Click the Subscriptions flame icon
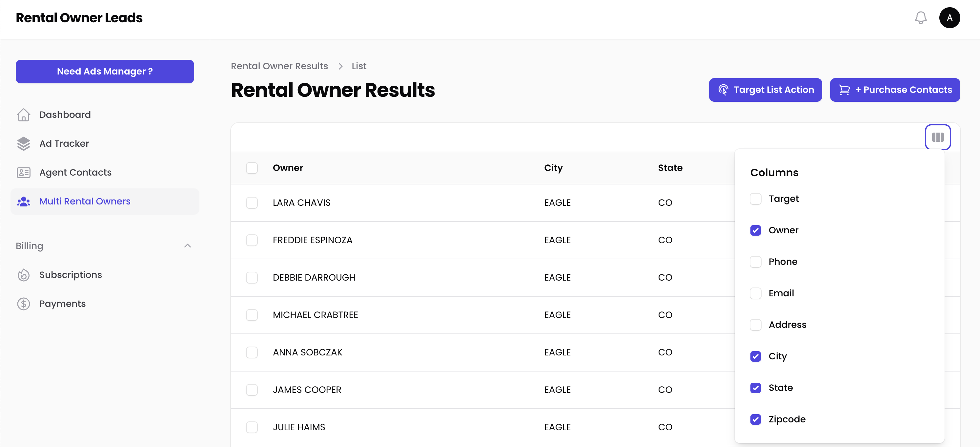This screenshot has height=447, width=980. [x=24, y=275]
